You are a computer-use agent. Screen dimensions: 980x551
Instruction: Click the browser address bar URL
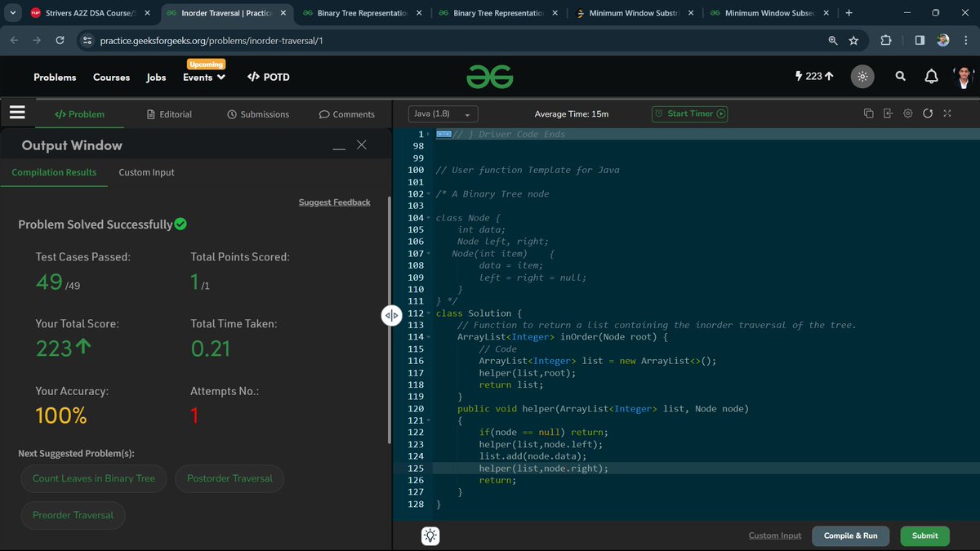pos(212,40)
